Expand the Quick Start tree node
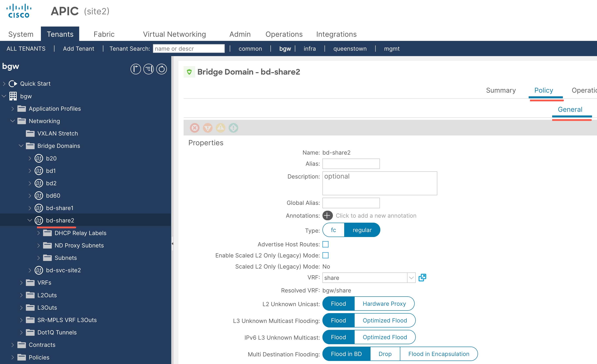Screen dimensions: 597x364 click(x=4, y=83)
